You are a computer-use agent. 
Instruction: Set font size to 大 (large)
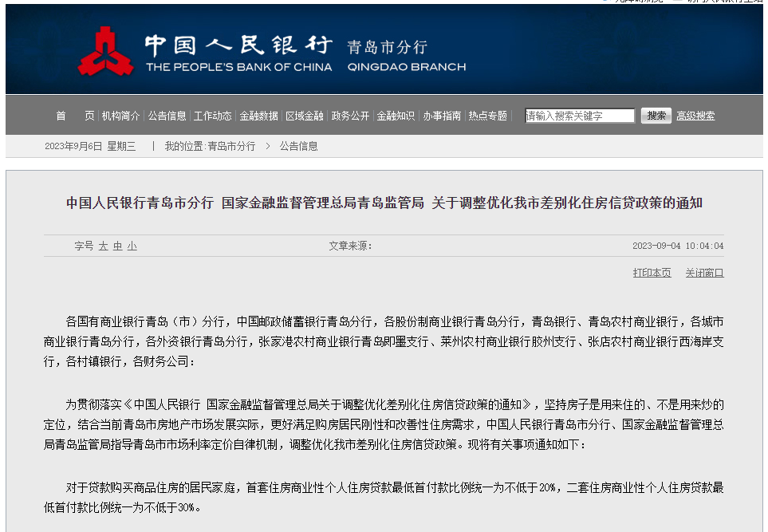[x=103, y=246]
